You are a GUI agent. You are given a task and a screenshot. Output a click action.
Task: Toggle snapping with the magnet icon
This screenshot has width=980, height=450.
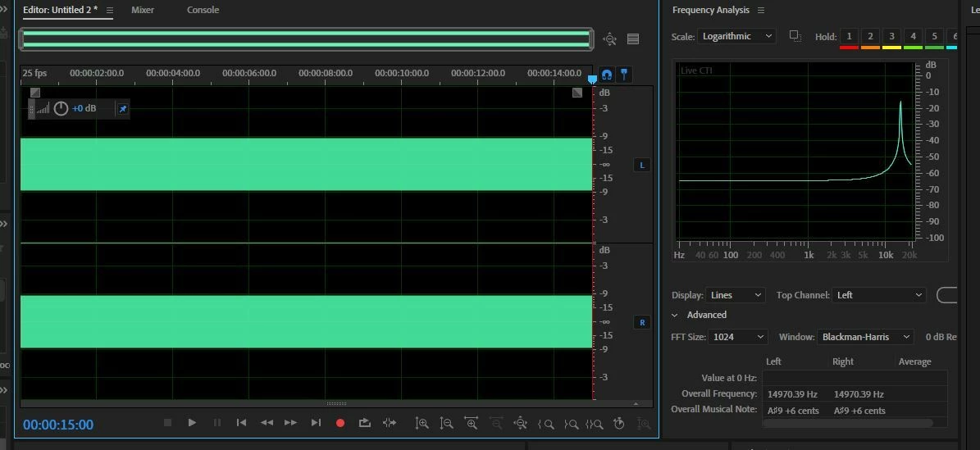pos(606,75)
